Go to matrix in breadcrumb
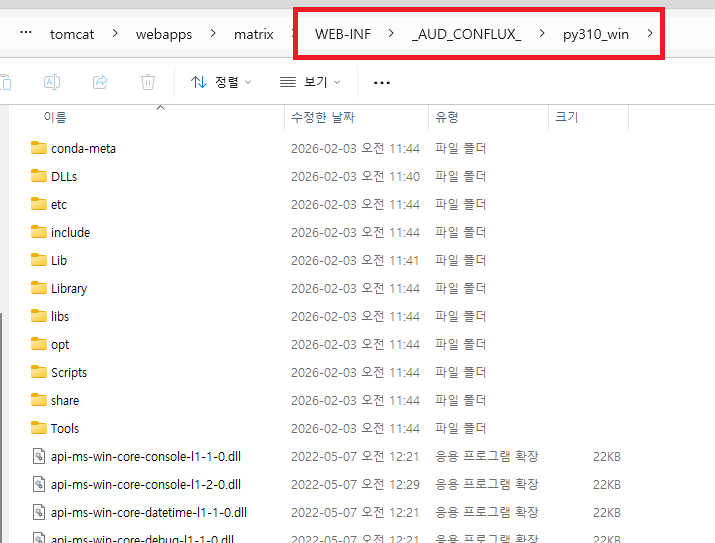 [x=254, y=34]
